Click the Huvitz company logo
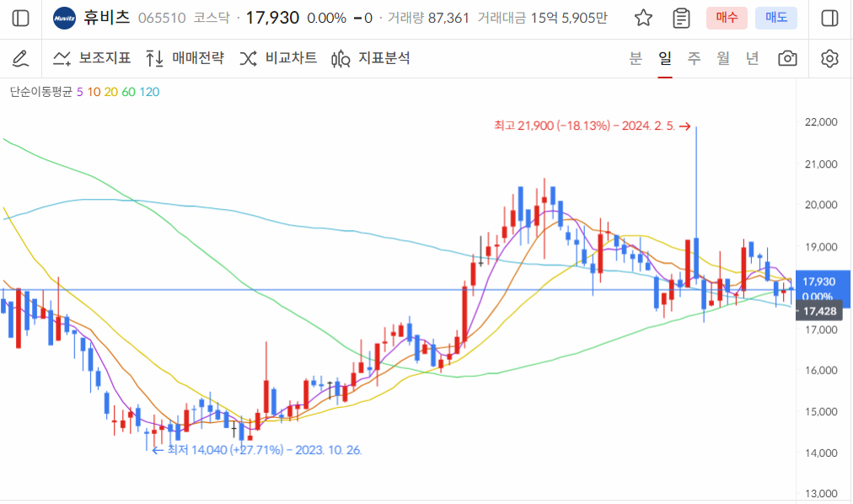Viewport: 853px width, 504px height. (64, 18)
